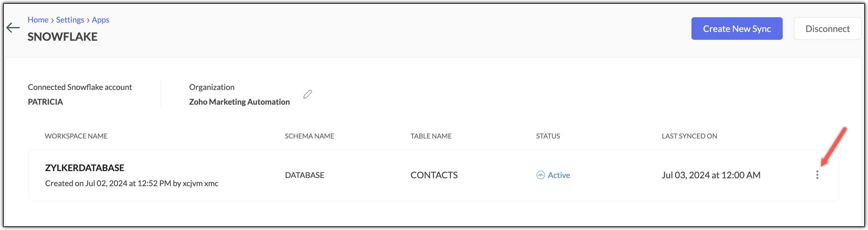Select the ZYLKERDATABASE workspace name

point(85,168)
